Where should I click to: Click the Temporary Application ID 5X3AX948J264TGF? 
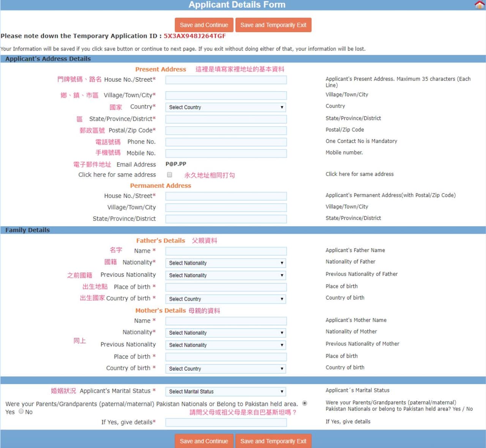(x=195, y=36)
